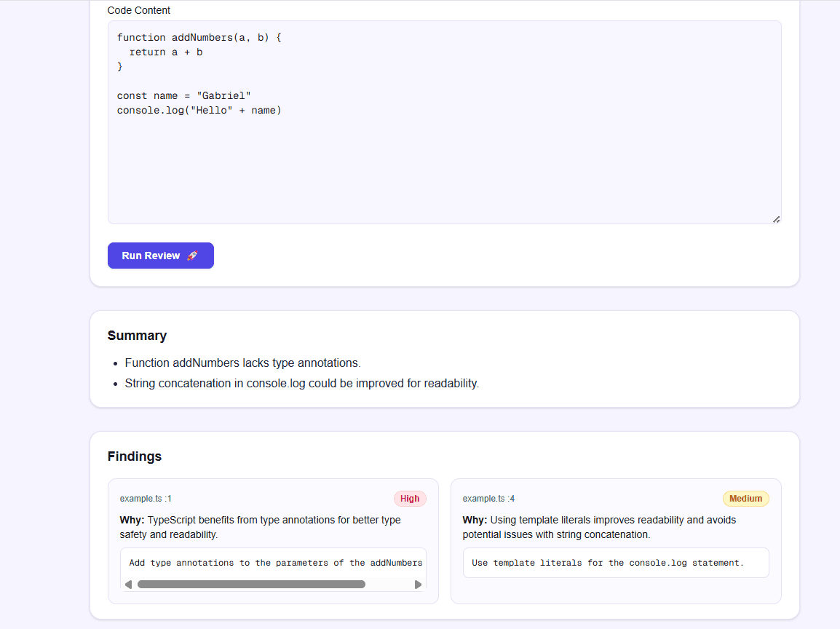Click the template literals readability explanation
The image size is (840, 629).
click(600, 527)
